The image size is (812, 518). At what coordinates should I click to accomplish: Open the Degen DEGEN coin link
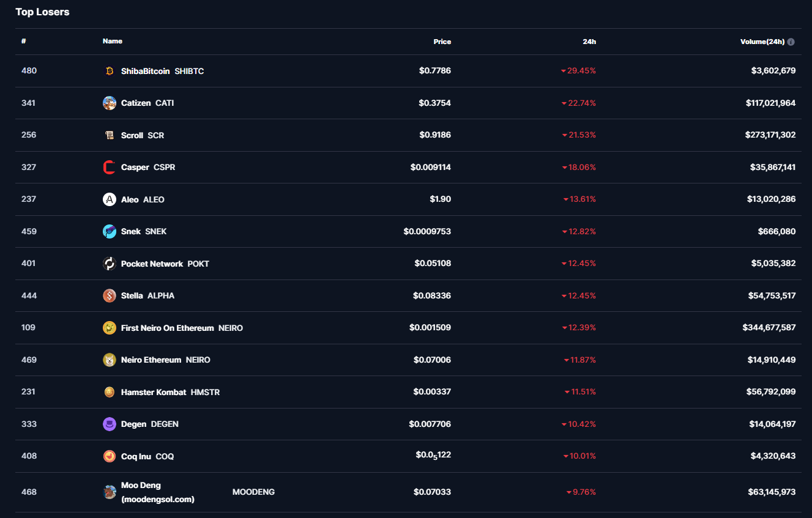point(133,424)
